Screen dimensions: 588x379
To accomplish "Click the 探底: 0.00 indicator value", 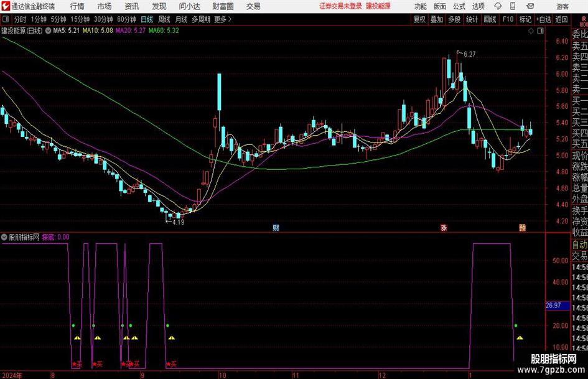I will click(55, 236).
